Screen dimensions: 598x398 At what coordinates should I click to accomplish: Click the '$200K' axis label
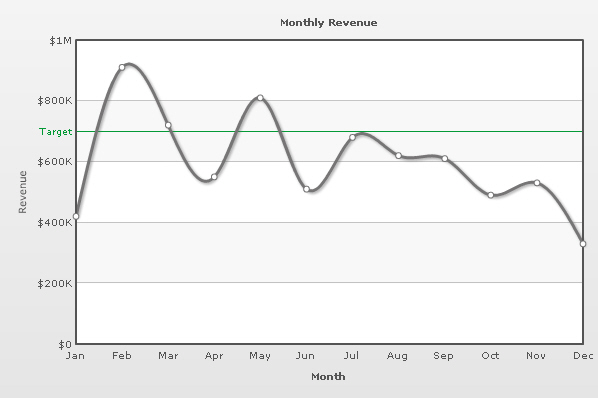click(x=55, y=283)
